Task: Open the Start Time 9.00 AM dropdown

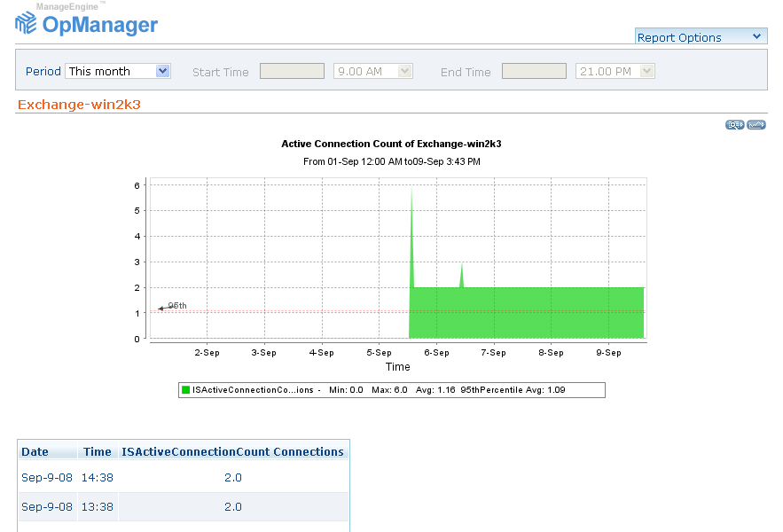Action: 373,71
